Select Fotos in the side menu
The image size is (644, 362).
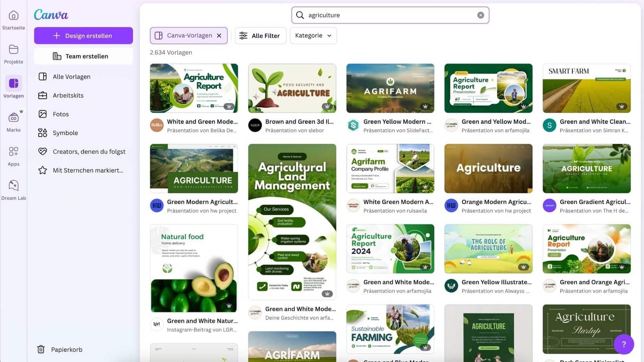(61, 114)
